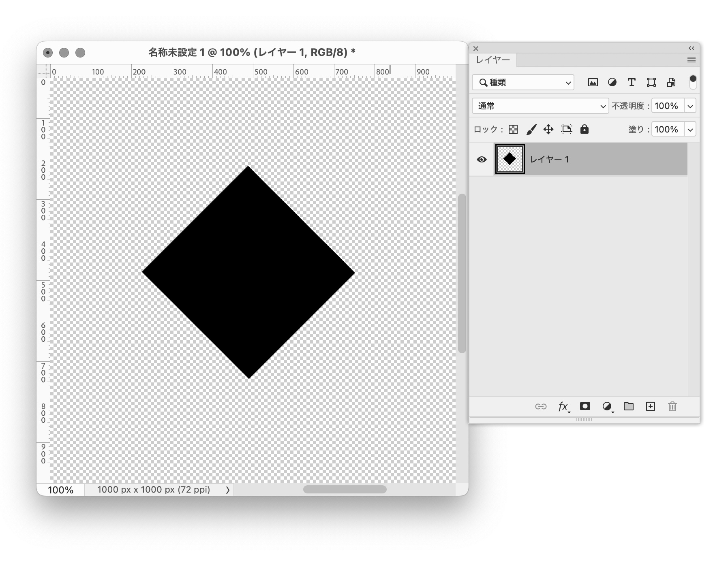Open the Layers panel hamburger menu
This screenshot has width=728, height=572.
point(692,60)
